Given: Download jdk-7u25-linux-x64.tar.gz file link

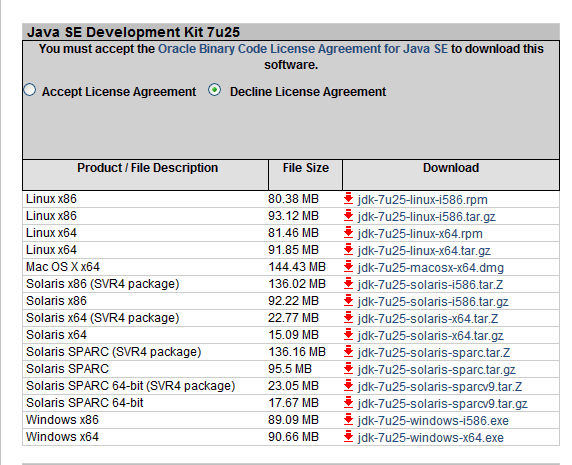Looking at the screenshot, I should (x=424, y=251).
